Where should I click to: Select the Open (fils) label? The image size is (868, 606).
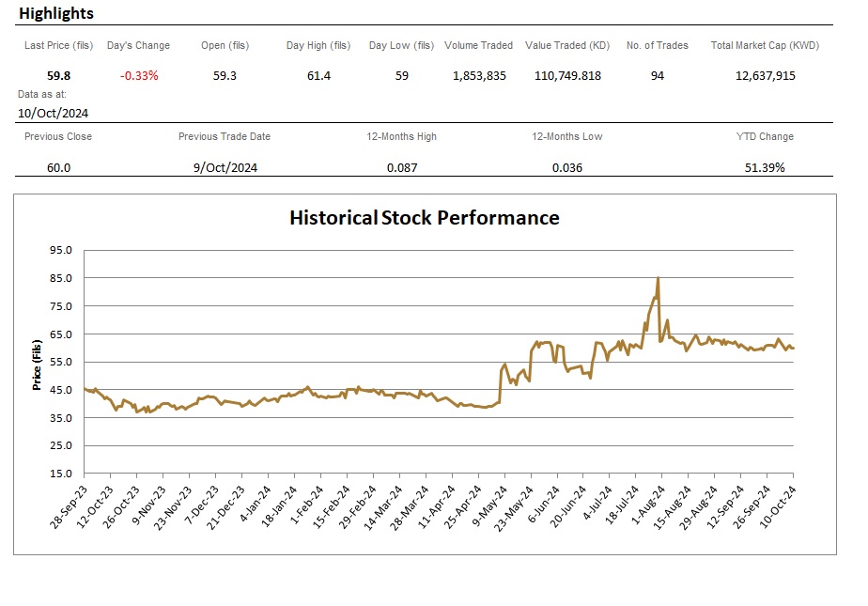click(x=225, y=45)
